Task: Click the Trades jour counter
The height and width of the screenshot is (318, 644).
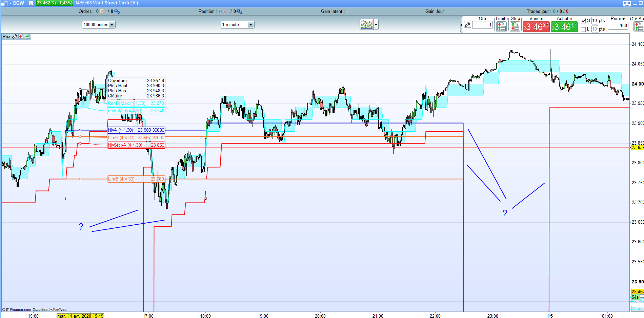Action: click(548, 12)
